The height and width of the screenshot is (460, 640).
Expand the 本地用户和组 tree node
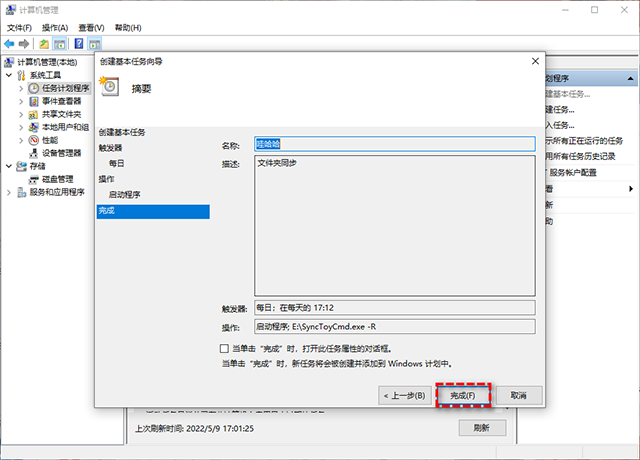coord(21,127)
